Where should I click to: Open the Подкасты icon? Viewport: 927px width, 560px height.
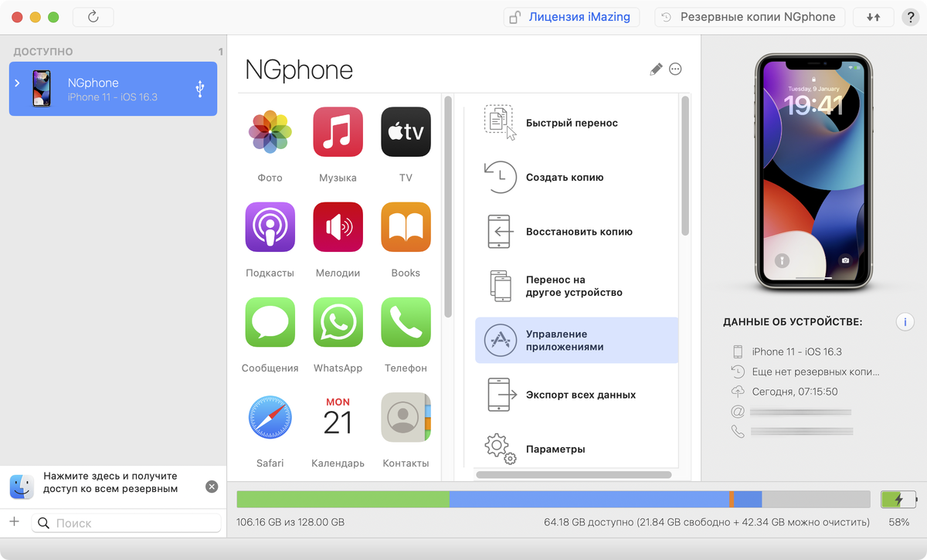[270, 227]
